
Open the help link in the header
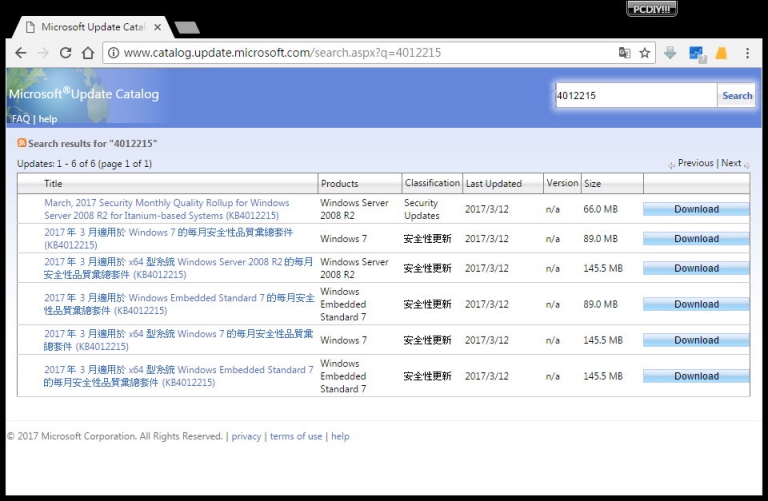48,119
